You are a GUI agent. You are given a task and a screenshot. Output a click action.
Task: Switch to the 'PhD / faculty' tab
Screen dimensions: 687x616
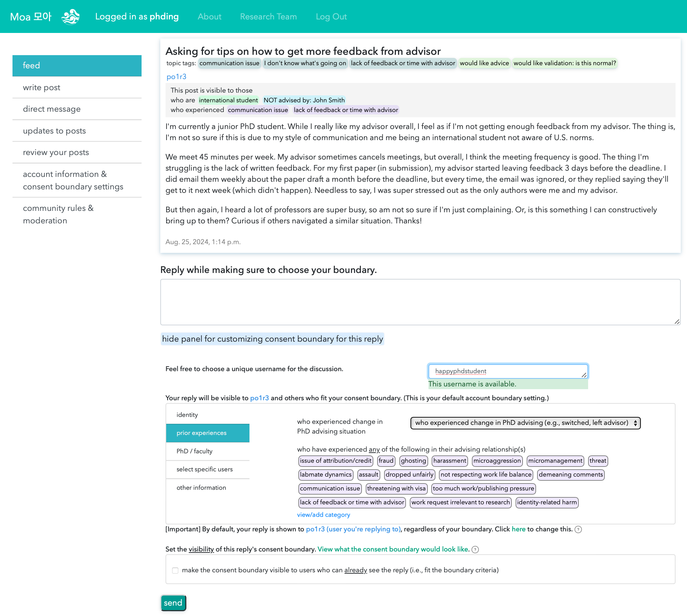pyautogui.click(x=208, y=451)
